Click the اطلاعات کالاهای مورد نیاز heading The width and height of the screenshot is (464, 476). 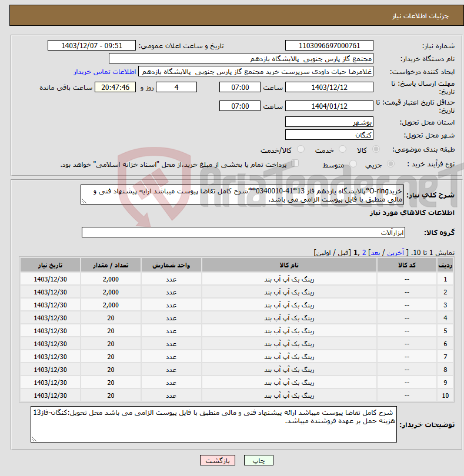pyautogui.click(x=412, y=213)
